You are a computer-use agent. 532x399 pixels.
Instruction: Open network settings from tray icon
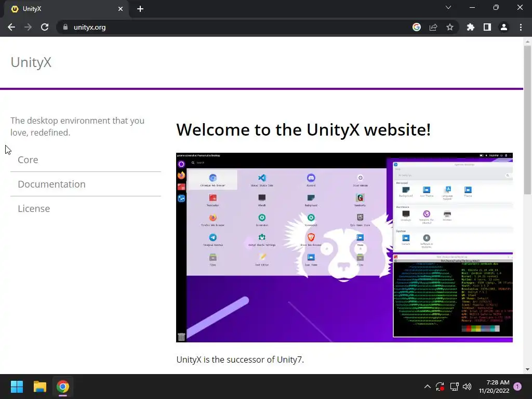(454, 387)
